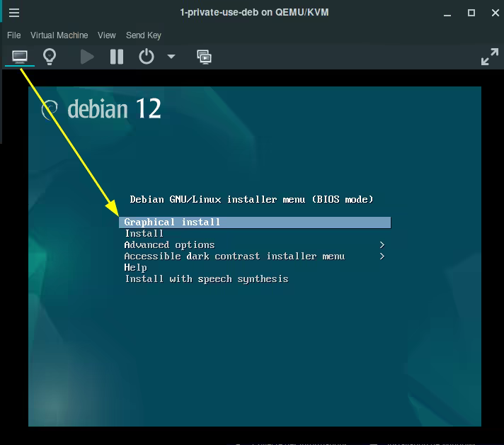Screen dimensions: 504x445
Task: Open the Virtual Machine menu
Action: [x=59, y=35]
